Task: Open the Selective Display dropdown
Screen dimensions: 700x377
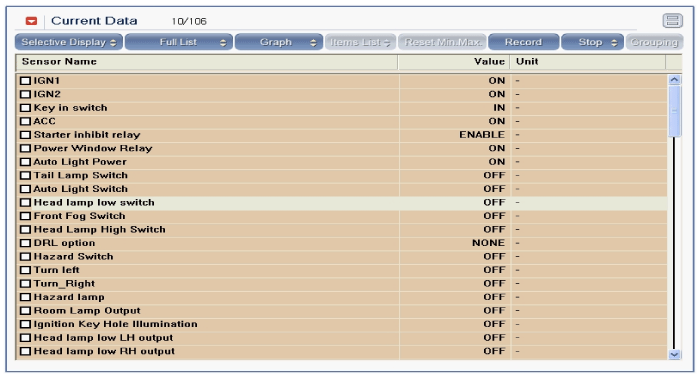Action: point(68,42)
